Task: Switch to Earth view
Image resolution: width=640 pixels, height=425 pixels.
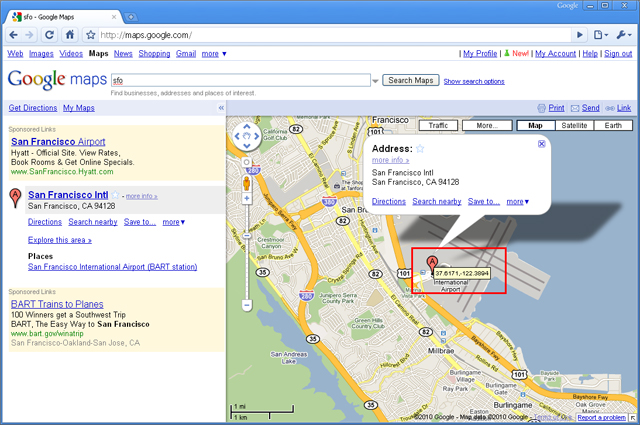Action: pyautogui.click(x=613, y=125)
